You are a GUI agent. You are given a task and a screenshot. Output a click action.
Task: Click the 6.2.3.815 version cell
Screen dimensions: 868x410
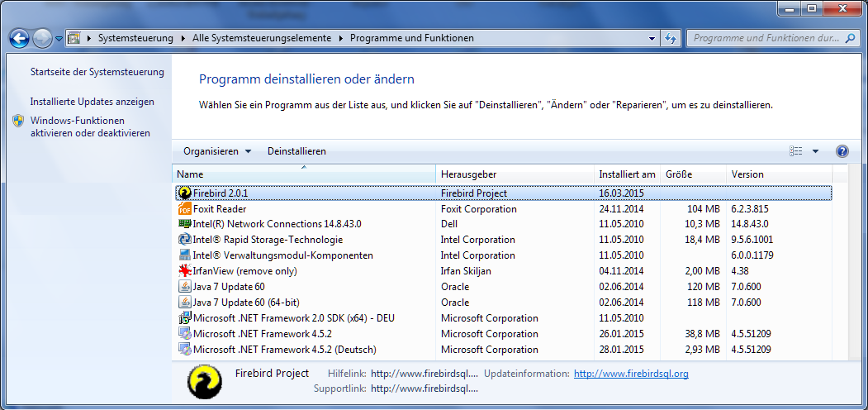click(x=750, y=209)
